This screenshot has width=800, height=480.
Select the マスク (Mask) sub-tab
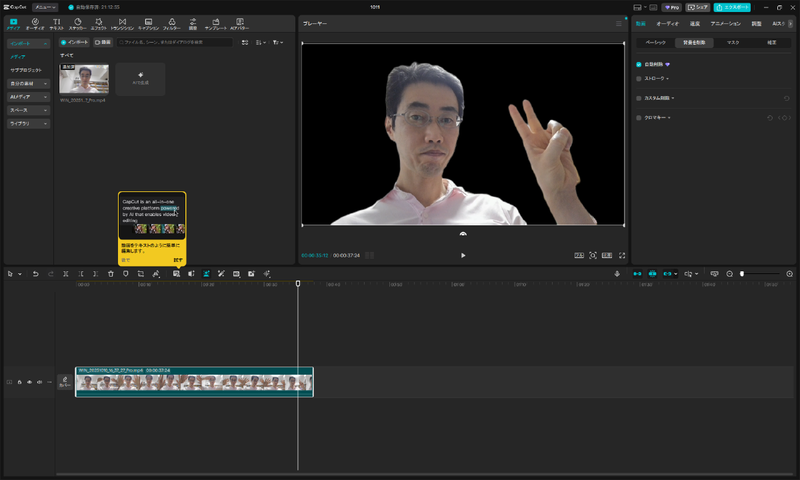733,43
